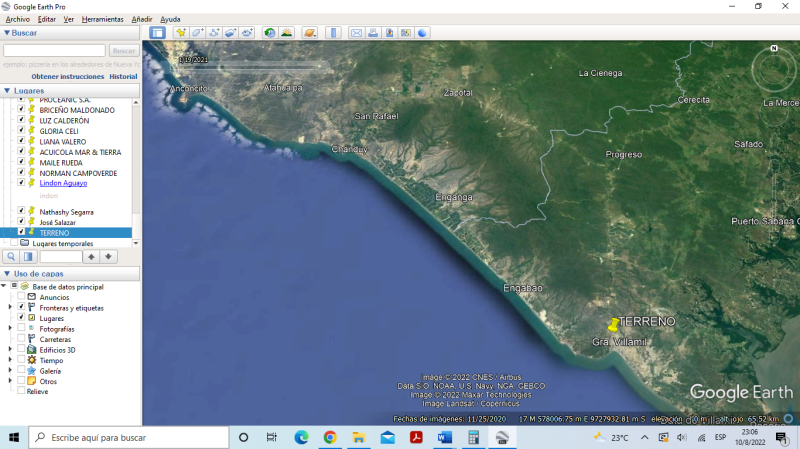
Task: Collapse the Buscar panel
Action: tap(7, 33)
